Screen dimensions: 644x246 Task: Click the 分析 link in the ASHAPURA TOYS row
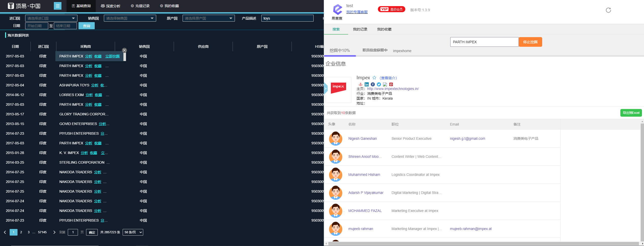95,85
